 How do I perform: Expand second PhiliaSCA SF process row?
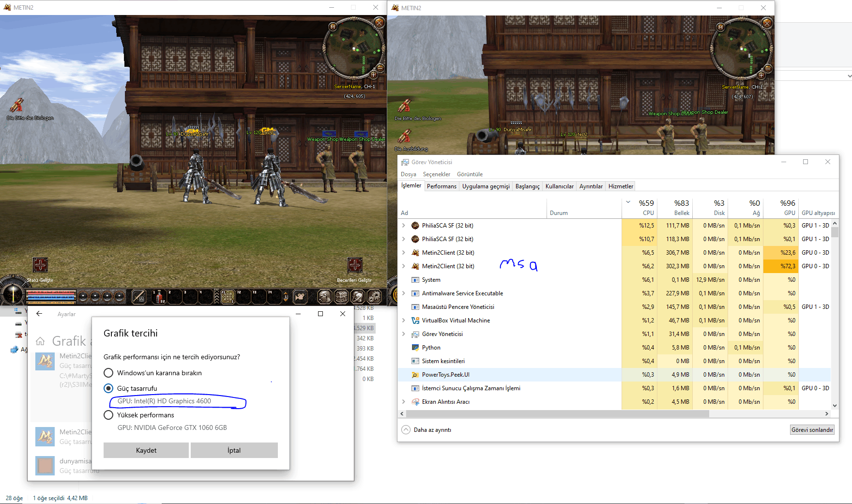coord(404,239)
